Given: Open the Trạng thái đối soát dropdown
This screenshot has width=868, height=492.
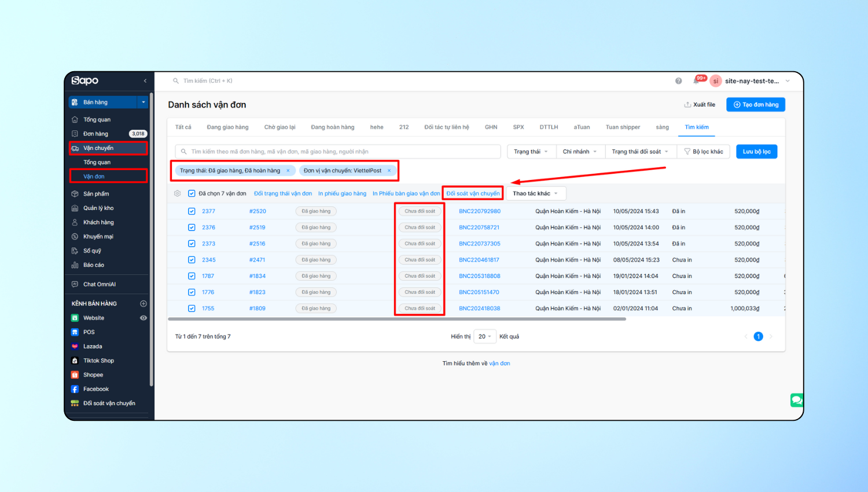Looking at the screenshot, I should pos(639,152).
